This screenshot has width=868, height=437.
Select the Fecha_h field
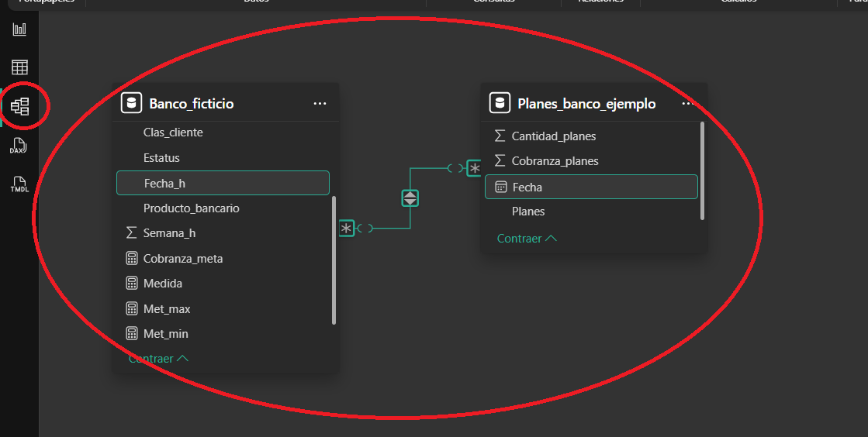(223, 183)
